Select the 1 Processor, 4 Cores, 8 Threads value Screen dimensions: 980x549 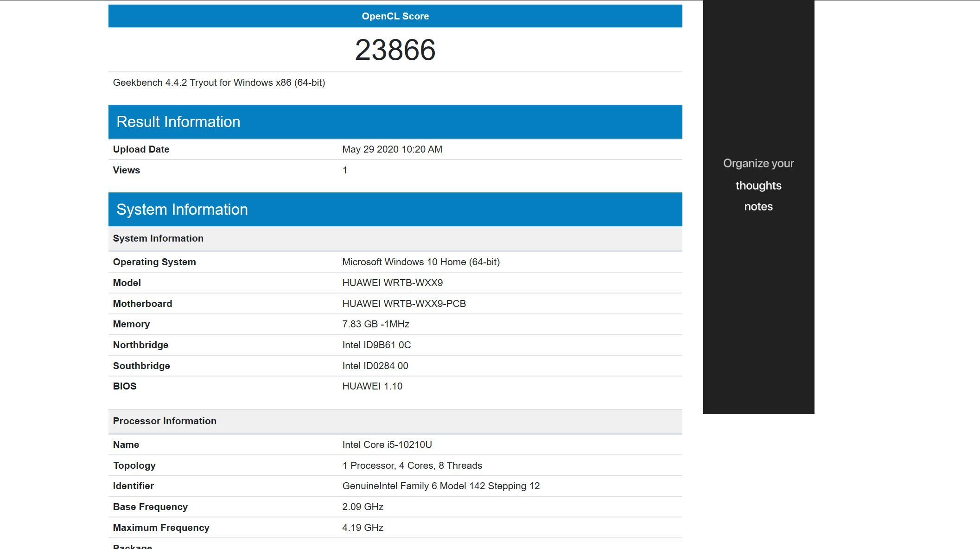pos(412,466)
